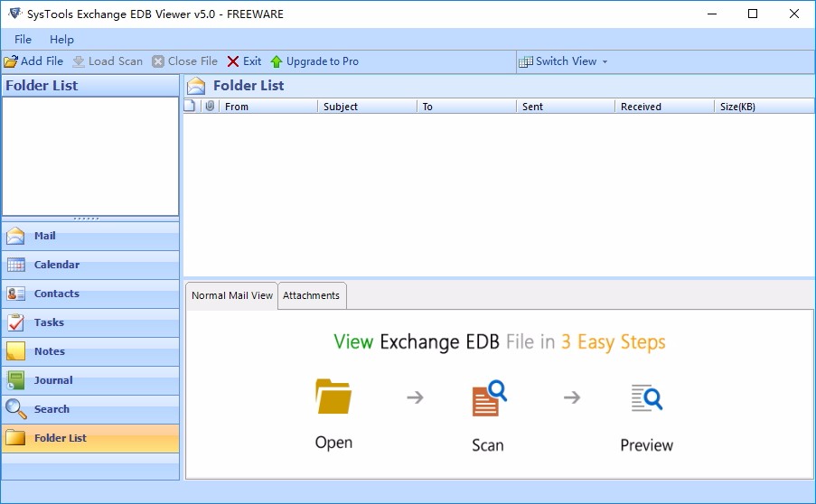Click the dotted splitter grip above Mail
The width and height of the screenshot is (816, 504).
[87, 219]
